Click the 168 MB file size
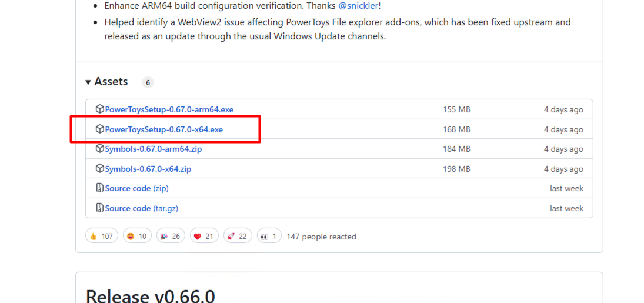The image size is (644, 303). tap(456, 129)
